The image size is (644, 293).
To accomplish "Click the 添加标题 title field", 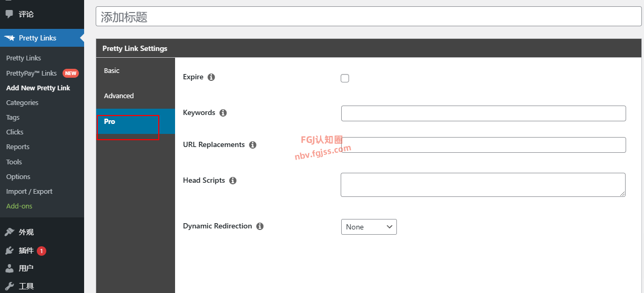I will pyautogui.click(x=369, y=17).
